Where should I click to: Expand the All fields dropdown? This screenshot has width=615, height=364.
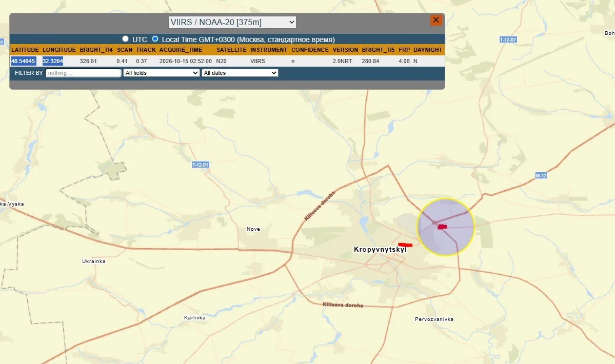point(161,73)
